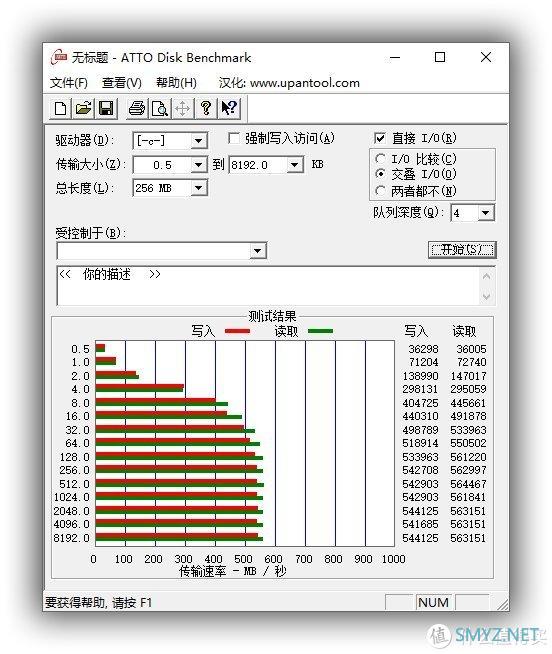Screen dimensions: 552x654
Task: Click the NUM status bar indicator
Action: [x=433, y=602]
